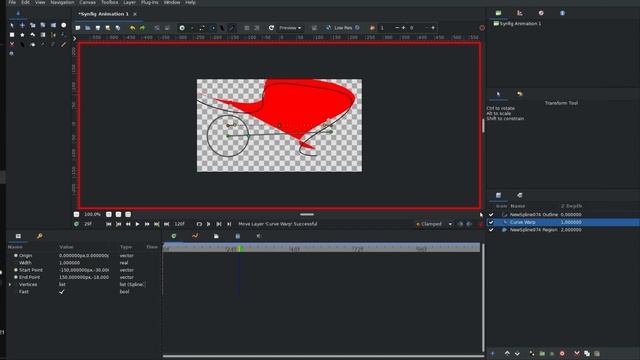Expand the toolbox side arrow near ruler

tap(75, 38)
